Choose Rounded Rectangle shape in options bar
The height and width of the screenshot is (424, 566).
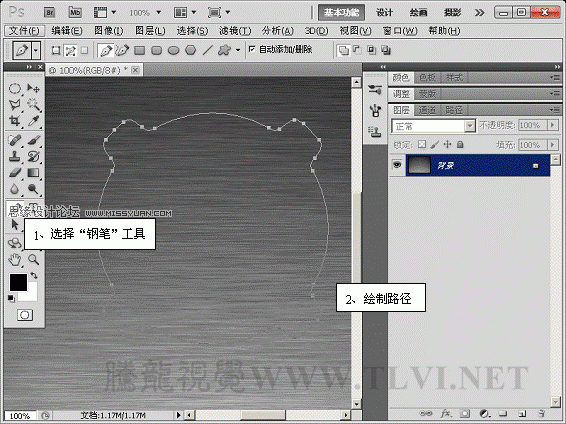(156, 50)
